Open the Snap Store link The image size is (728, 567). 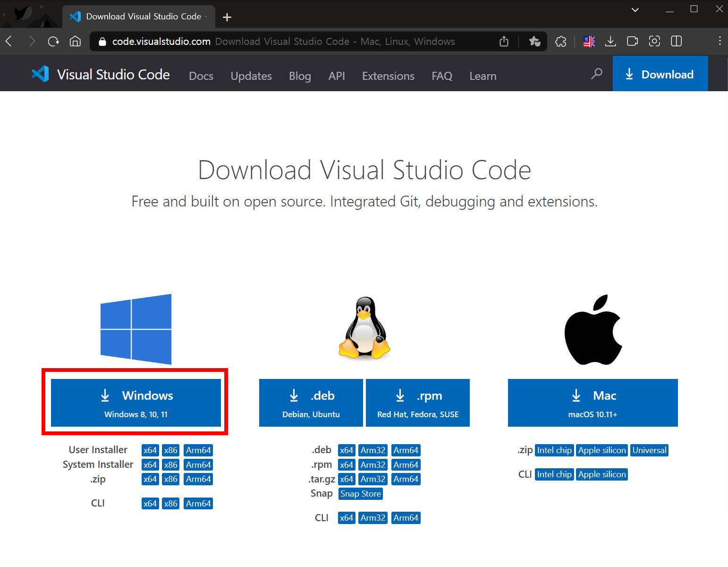361,494
